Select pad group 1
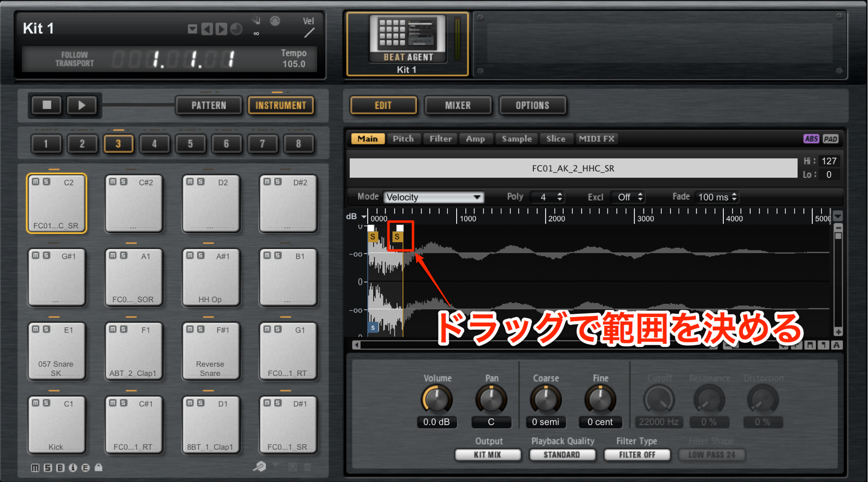 coord(46,144)
